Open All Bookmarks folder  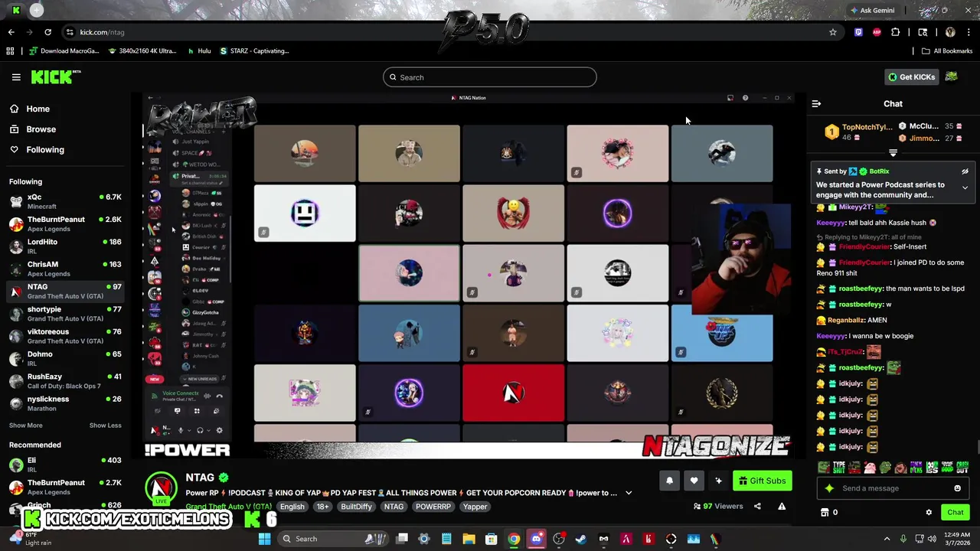[x=947, y=51]
